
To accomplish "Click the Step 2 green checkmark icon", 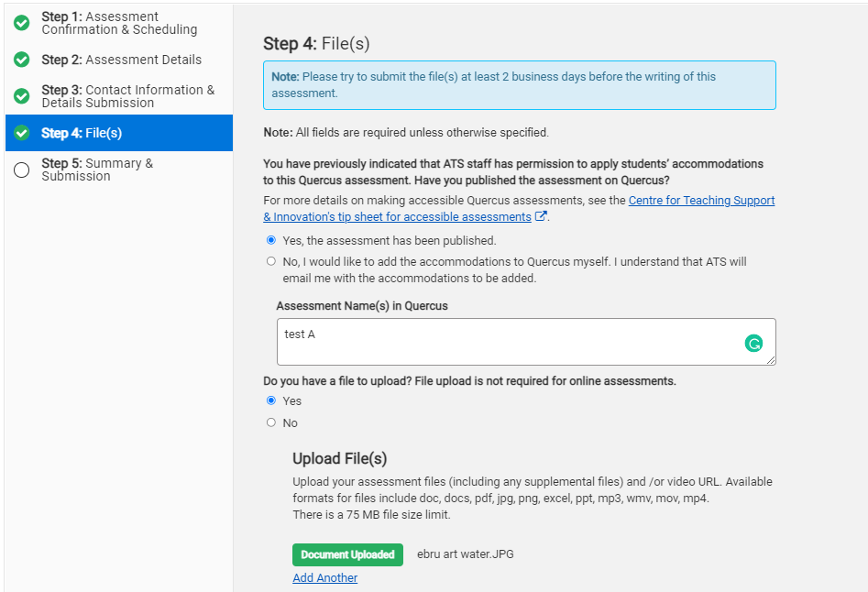I will point(22,60).
